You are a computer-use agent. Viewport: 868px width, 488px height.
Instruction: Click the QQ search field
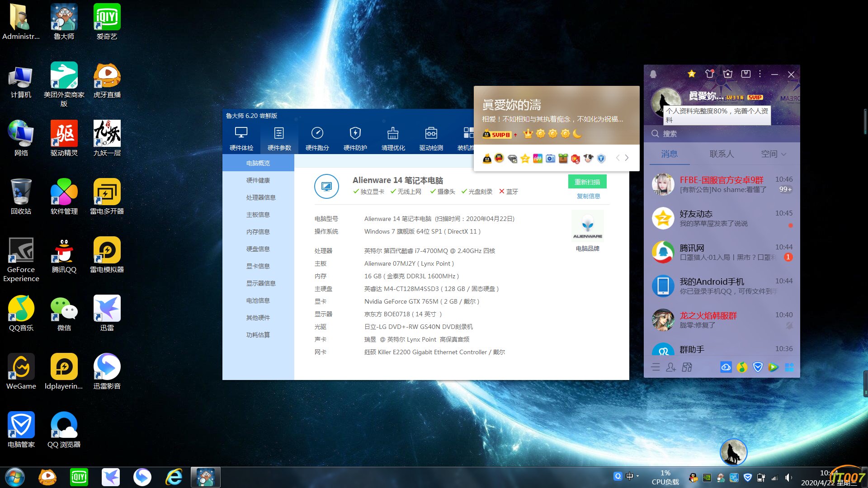tap(722, 134)
